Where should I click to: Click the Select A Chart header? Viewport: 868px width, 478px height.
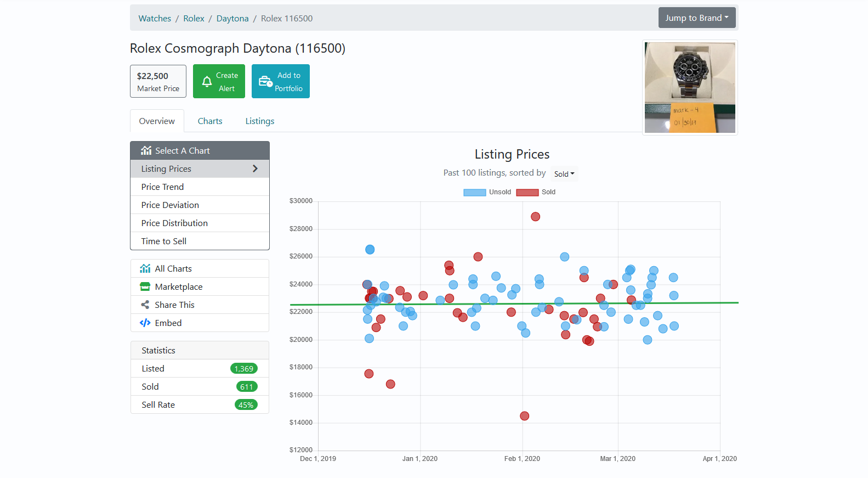click(200, 150)
